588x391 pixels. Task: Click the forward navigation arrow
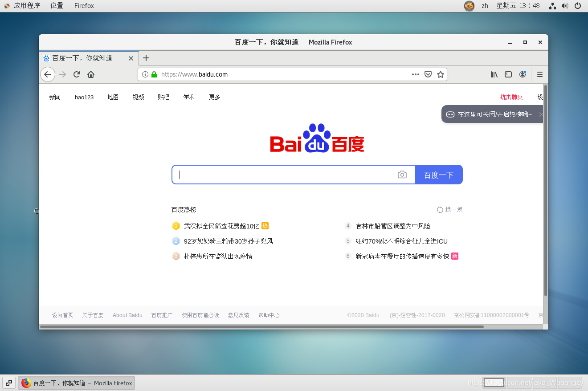pos(62,74)
